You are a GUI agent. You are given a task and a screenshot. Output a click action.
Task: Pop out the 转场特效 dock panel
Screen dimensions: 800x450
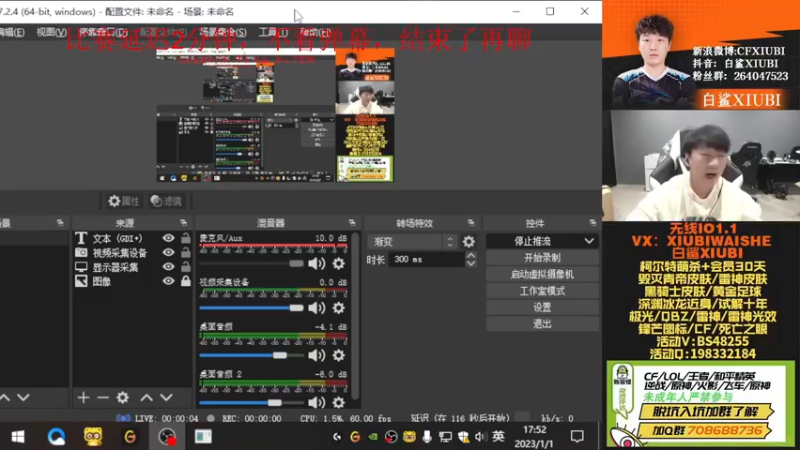coord(471,223)
